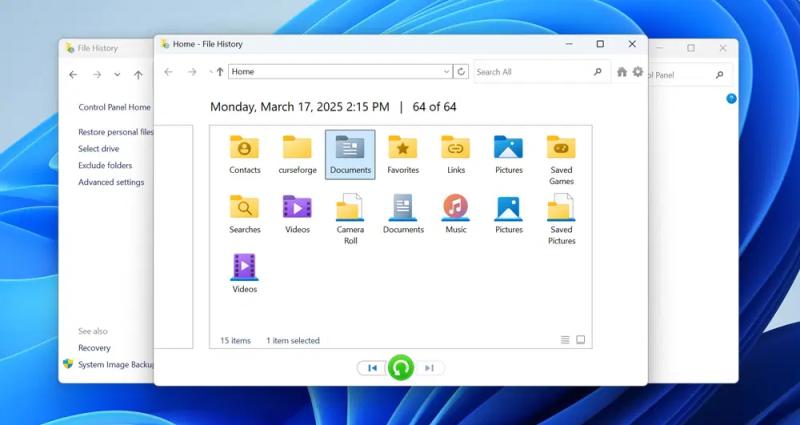Select the Camera Roll library
The height and width of the screenshot is (425, 800).
(350, 219)
